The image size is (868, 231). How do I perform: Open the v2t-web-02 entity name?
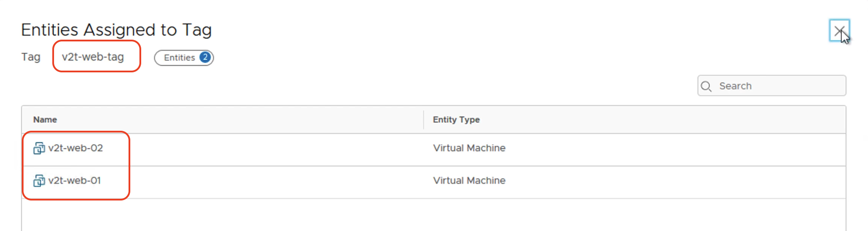point(76,148)
